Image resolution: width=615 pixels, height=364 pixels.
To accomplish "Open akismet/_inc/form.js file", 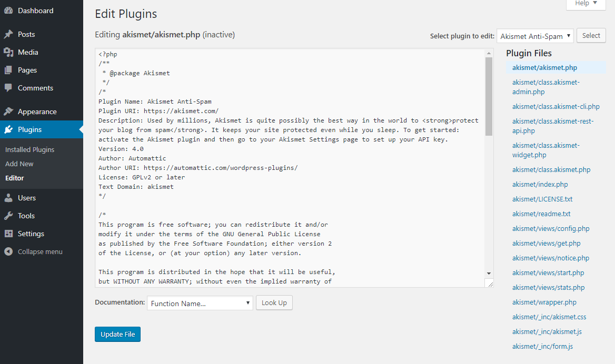I will pyautogui.click(x=542, y=346).
